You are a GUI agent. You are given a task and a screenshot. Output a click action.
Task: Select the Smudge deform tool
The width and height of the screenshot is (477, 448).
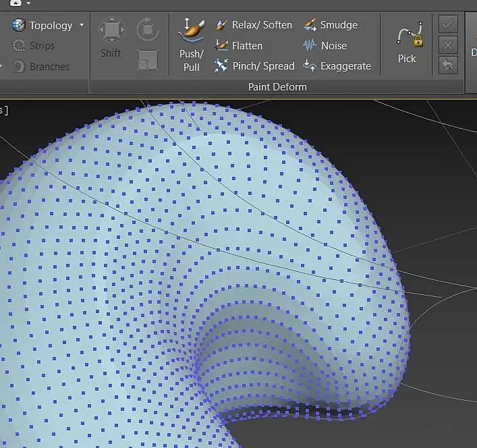[330, 25]
